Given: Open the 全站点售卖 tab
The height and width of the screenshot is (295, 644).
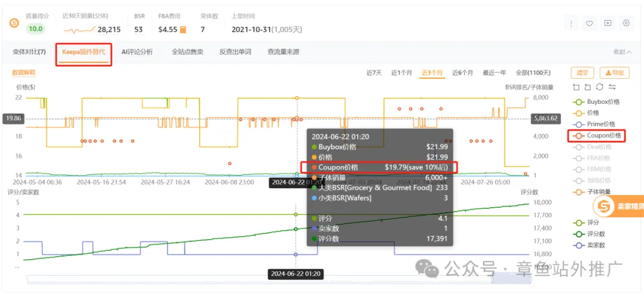Looking at the screenshot, I should [x=187, y=52].
